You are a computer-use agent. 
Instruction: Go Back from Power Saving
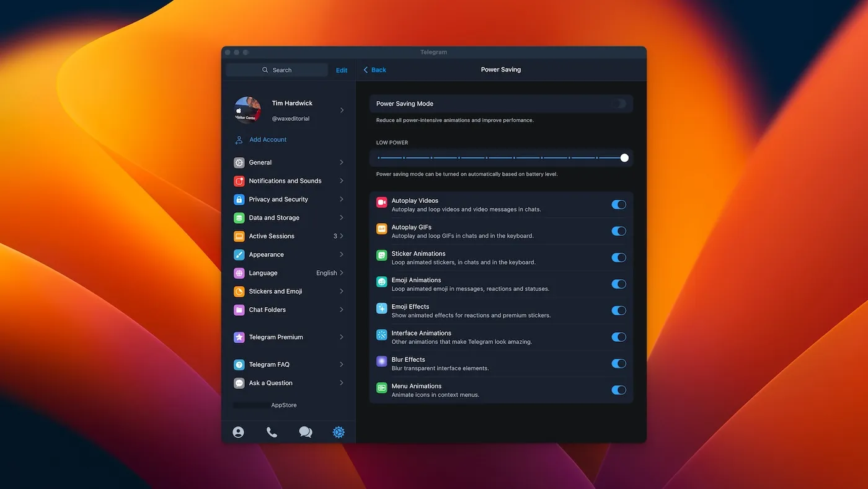pyautogui.click(x=374, y=70)
